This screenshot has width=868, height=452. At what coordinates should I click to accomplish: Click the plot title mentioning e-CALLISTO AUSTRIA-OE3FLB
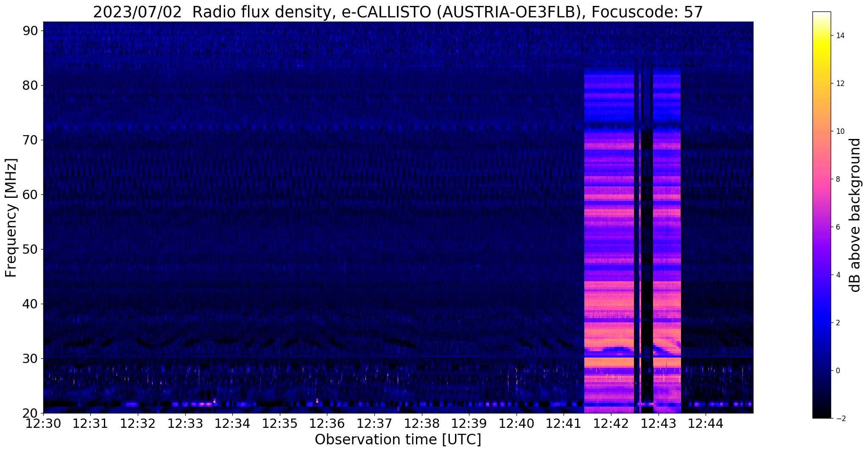(x=398, y=11)
